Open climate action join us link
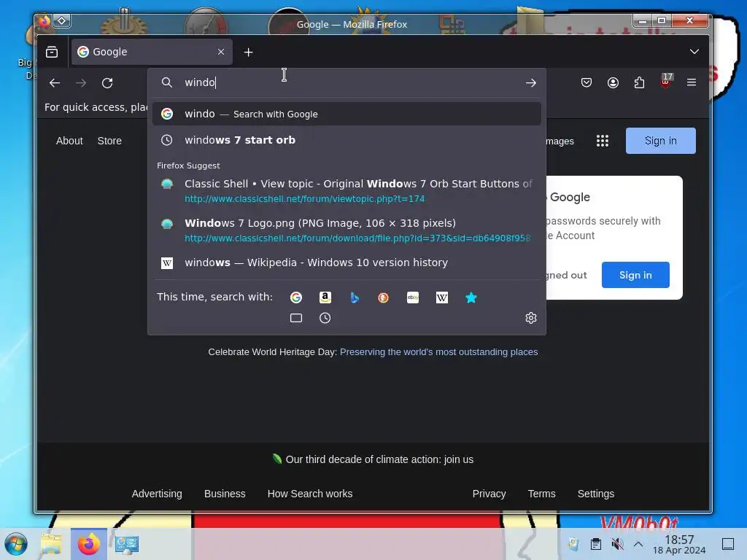Viewport: 747px width, 560px height. 379,459
